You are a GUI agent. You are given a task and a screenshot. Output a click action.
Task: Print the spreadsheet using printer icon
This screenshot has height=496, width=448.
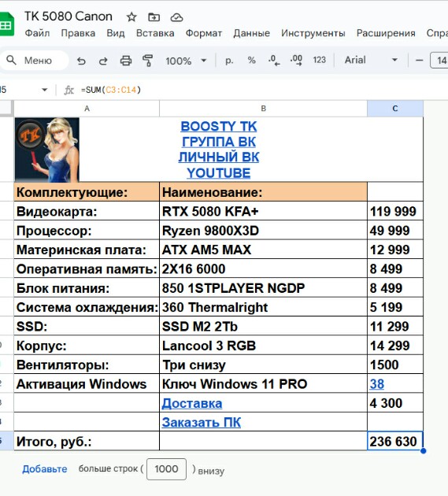[x=126, y=60]
